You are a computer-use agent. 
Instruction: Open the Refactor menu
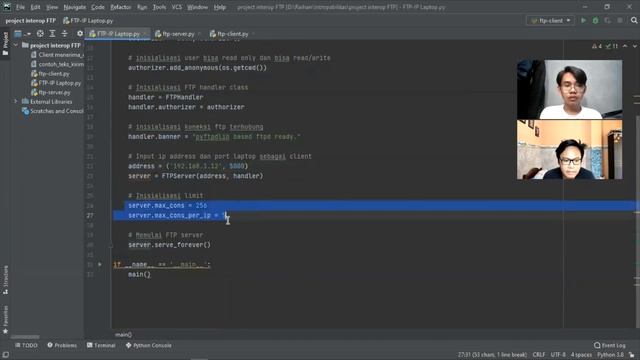(120, 7)
